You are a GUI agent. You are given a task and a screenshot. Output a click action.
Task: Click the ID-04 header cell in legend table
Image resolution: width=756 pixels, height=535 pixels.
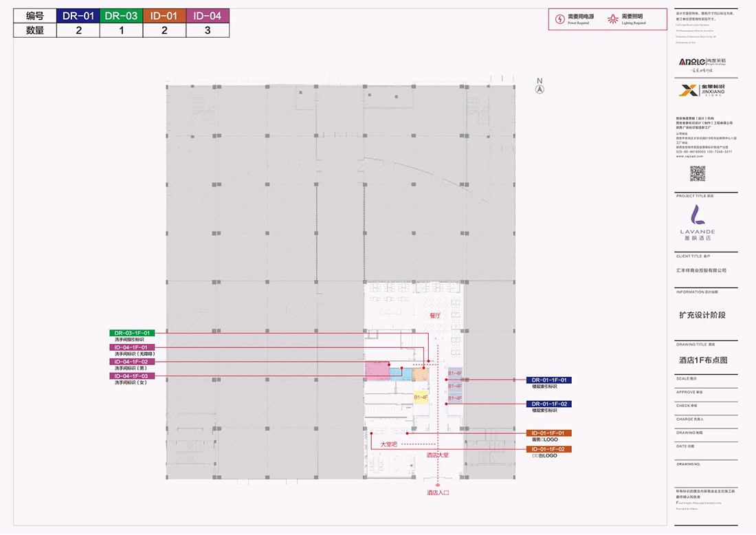[x=208, y=16]
